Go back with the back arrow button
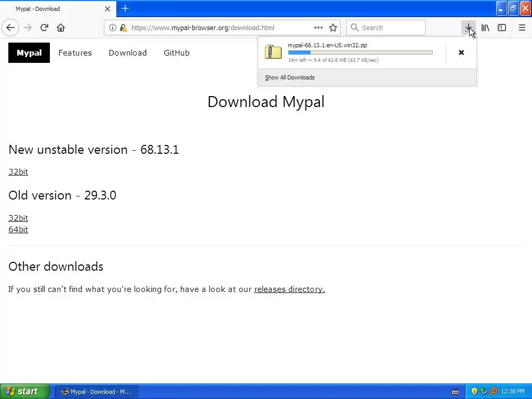Screen dimensions: 532x399 10,28
